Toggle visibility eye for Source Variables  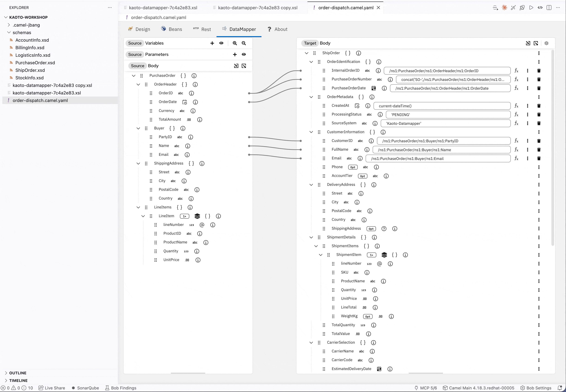221,43
